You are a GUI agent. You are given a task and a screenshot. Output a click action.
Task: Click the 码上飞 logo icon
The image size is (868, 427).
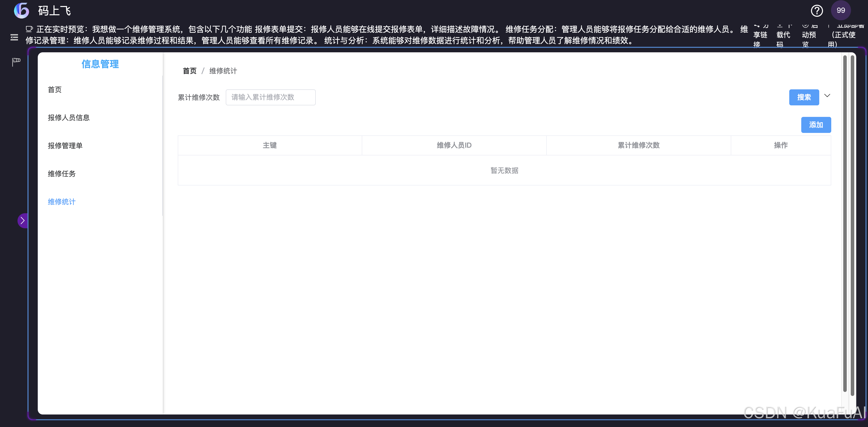coord(21,11)
